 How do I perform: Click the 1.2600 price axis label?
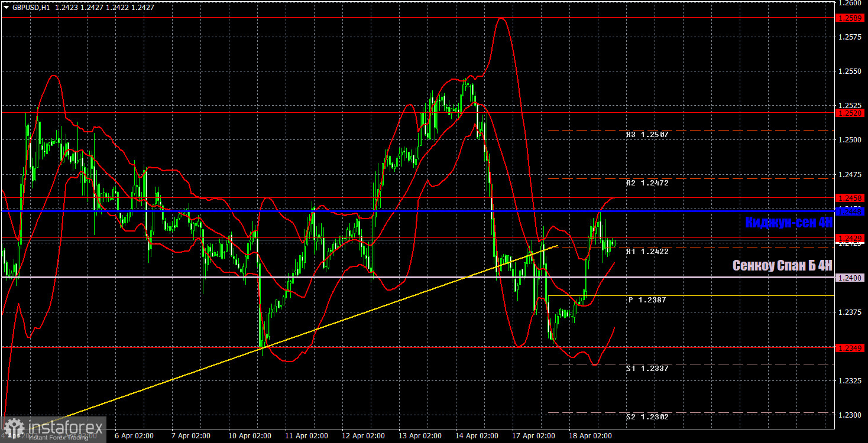point(850,3)
